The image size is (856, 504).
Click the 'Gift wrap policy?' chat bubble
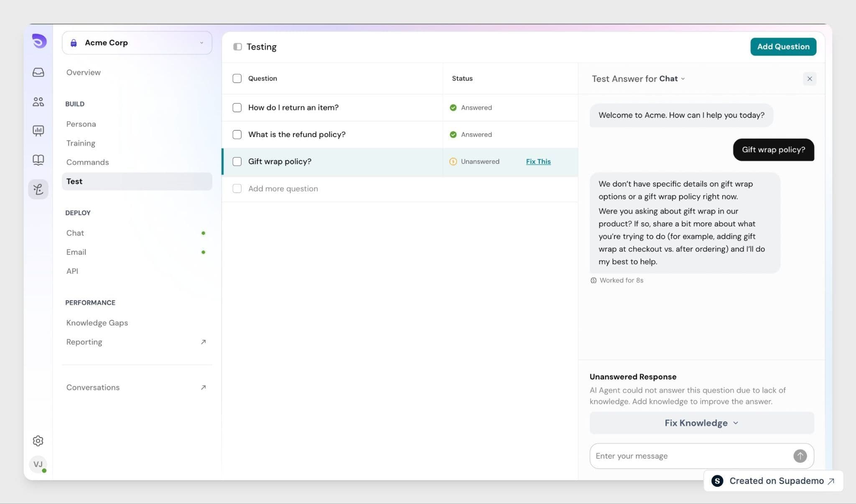774,150
